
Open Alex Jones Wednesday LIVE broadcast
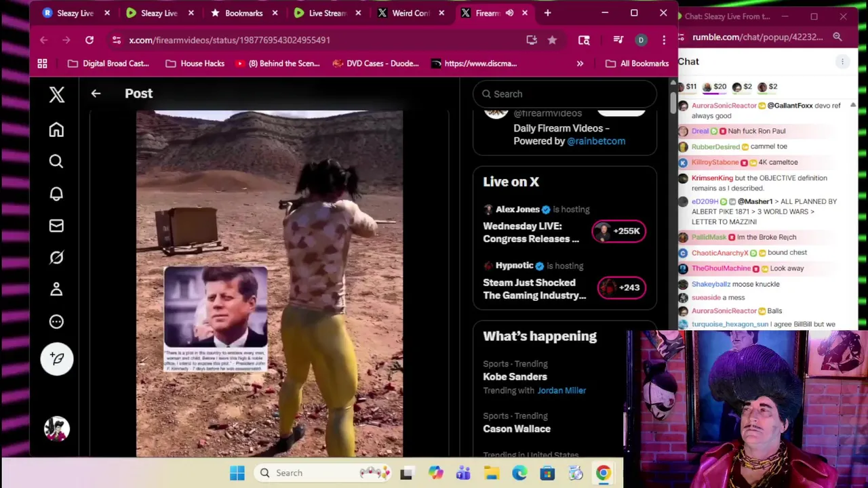point(531,232)
